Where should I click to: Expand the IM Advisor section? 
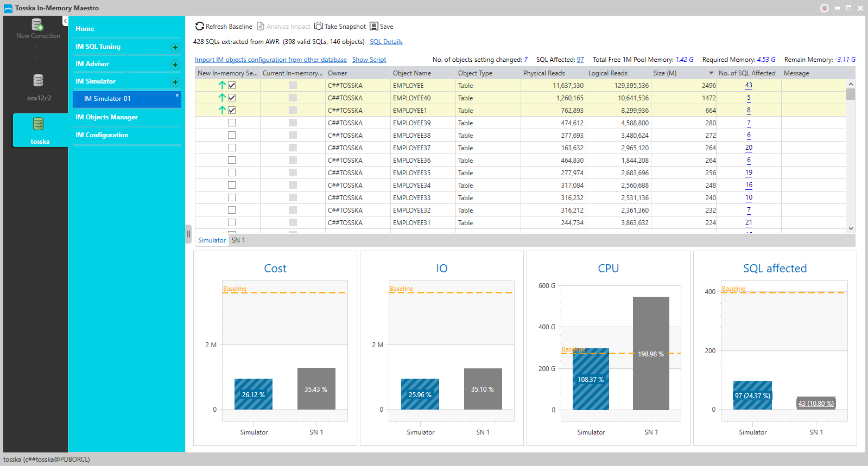click(175, 65)
